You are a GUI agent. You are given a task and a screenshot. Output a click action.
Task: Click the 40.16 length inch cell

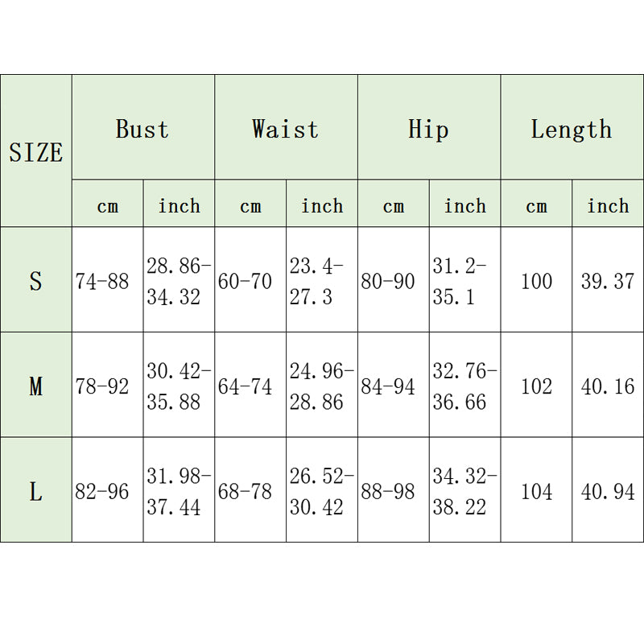click(608, 386)
